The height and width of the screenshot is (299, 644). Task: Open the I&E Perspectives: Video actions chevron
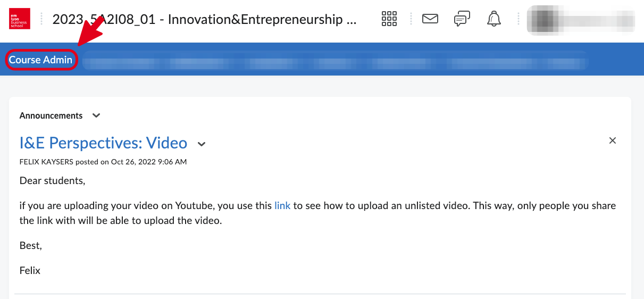[x=202, y=144]
